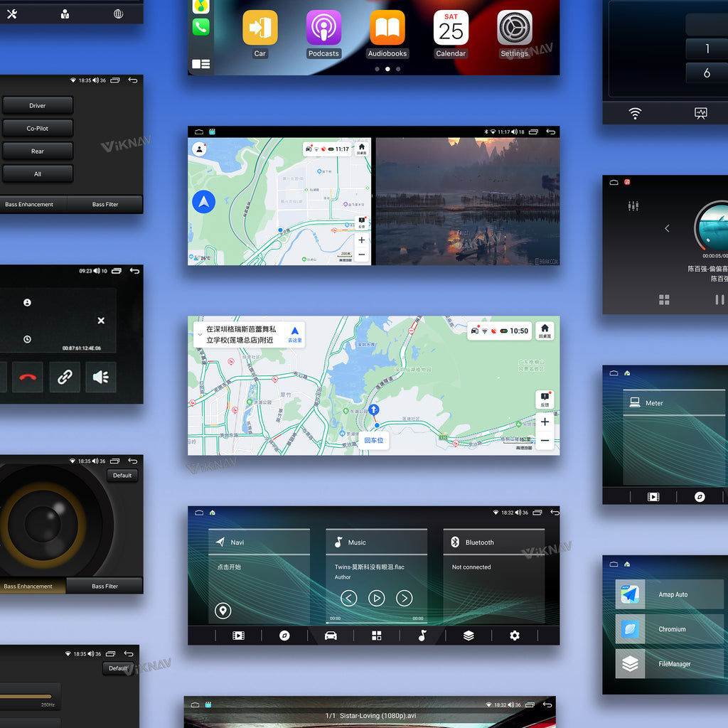Click the 回车位 recenter button on map

coord(374,440)
